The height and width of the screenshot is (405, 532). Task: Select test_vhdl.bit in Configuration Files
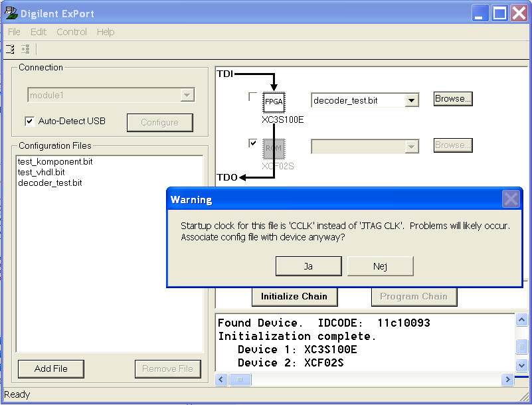41,173
